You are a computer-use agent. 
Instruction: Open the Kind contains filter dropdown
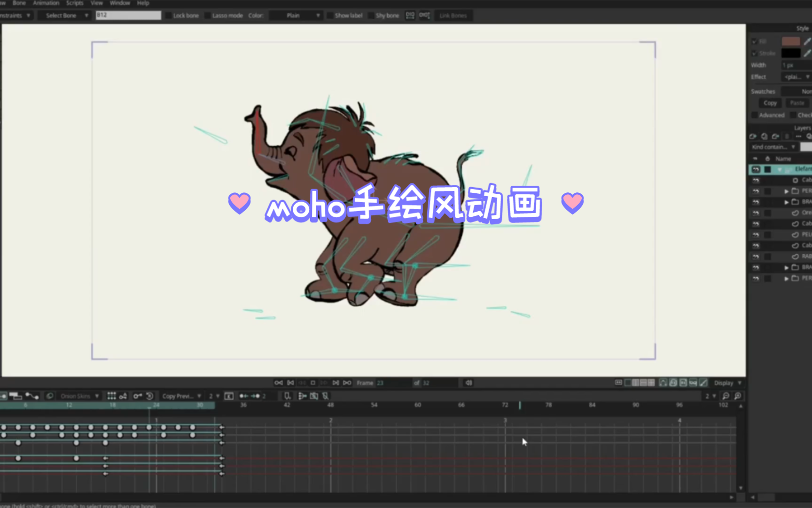pyautogui.click(x=773, y=147)
